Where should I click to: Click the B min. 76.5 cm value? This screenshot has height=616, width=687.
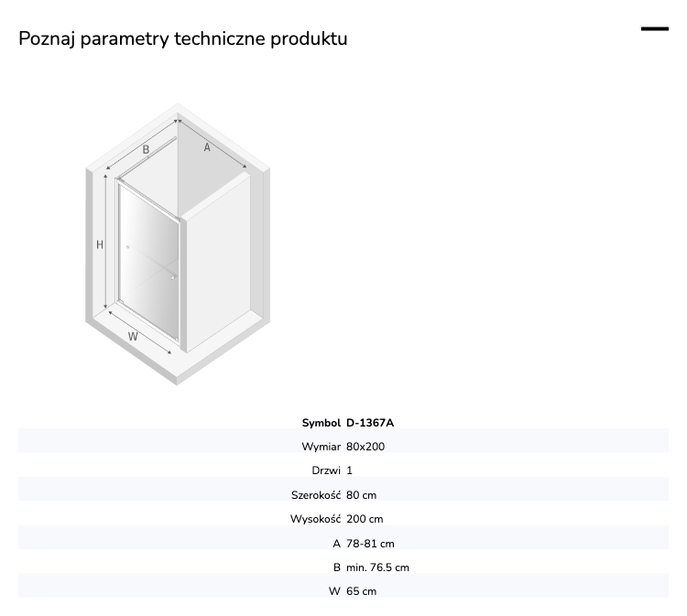pos(377,567)
